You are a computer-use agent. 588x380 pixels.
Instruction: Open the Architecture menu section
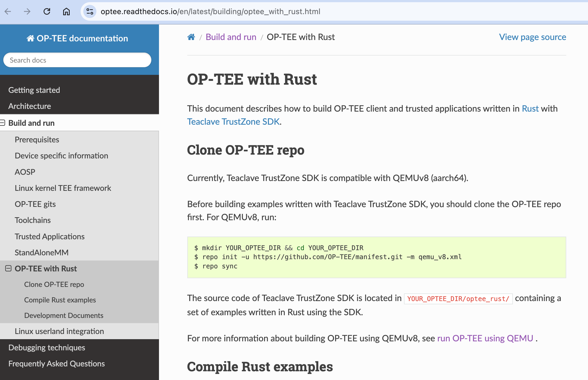[x=30, y=106]
